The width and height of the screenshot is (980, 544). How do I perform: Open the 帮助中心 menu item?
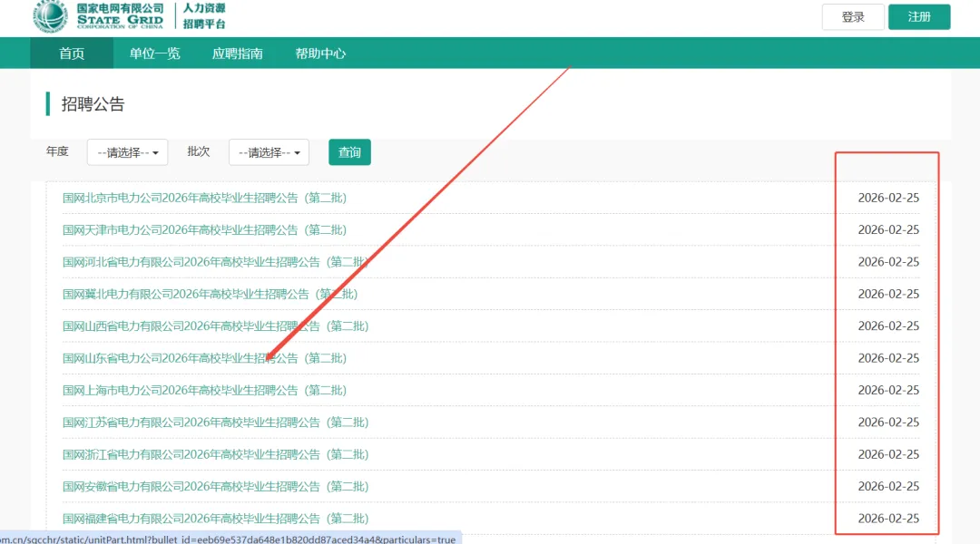320,53
